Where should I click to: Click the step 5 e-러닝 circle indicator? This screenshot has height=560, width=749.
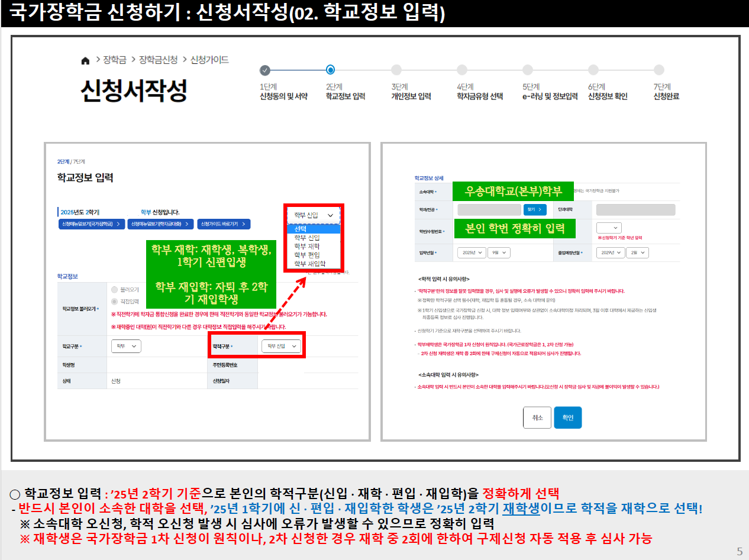click(x=528, y=70)
